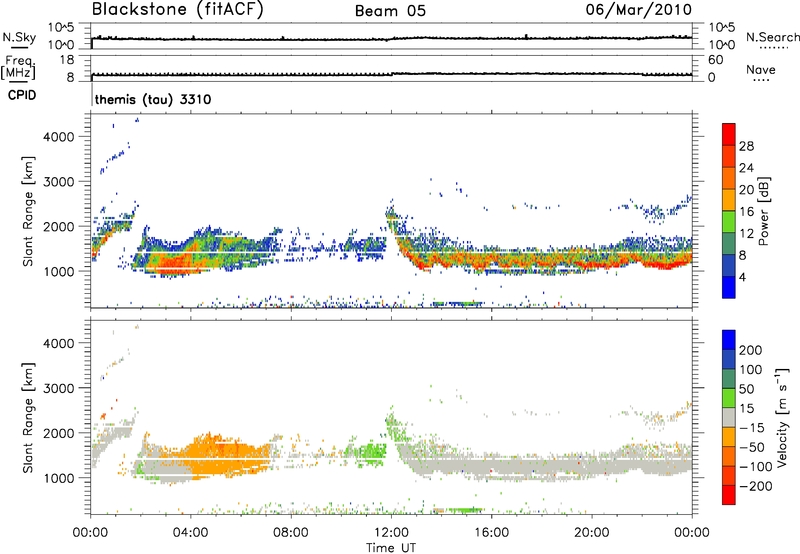Click the 04:00 time tick label

click(x=190, y=533)
